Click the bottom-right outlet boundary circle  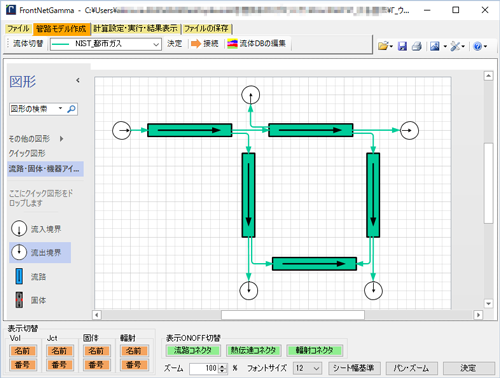pyautogui.click(x=373, y=290)
